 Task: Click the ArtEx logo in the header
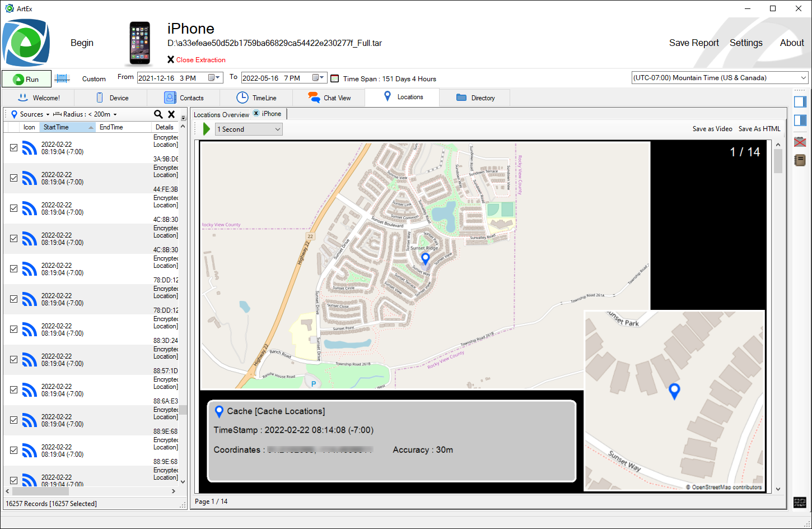(26, 43)
